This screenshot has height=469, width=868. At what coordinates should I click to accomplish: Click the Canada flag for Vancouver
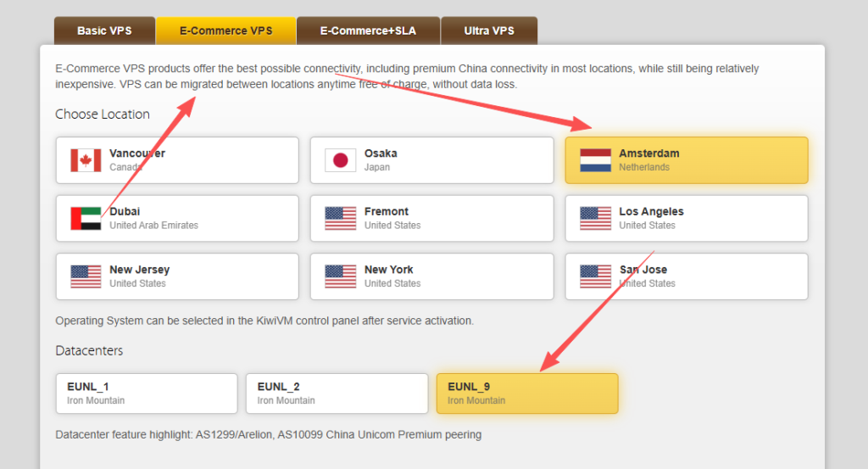click(x=86, y=160)
